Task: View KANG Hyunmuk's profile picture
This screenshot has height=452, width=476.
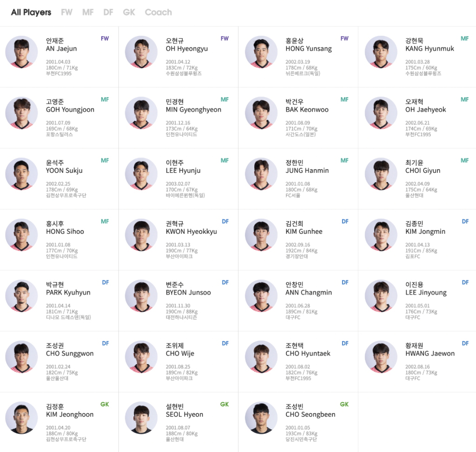Action: click(x=381, y=52)
